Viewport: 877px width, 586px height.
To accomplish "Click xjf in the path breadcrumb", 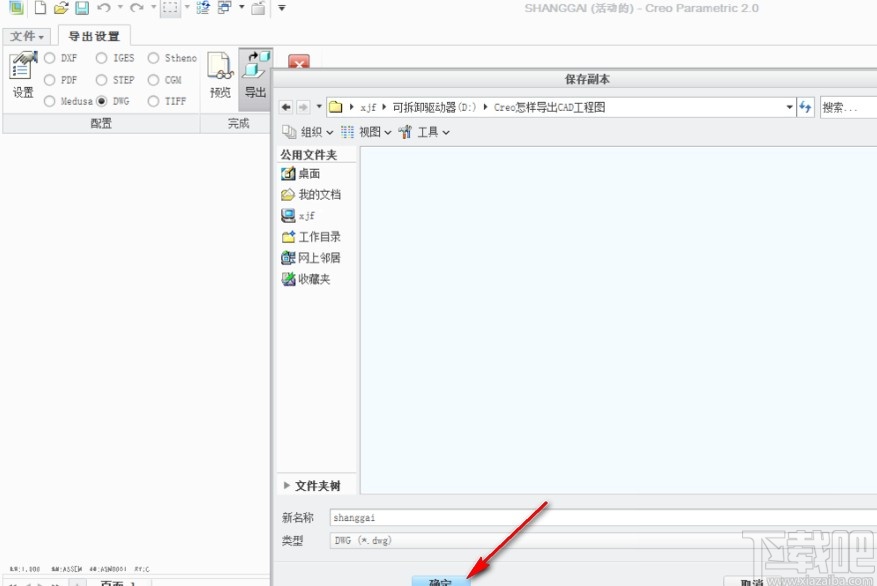I will (368, 107).
